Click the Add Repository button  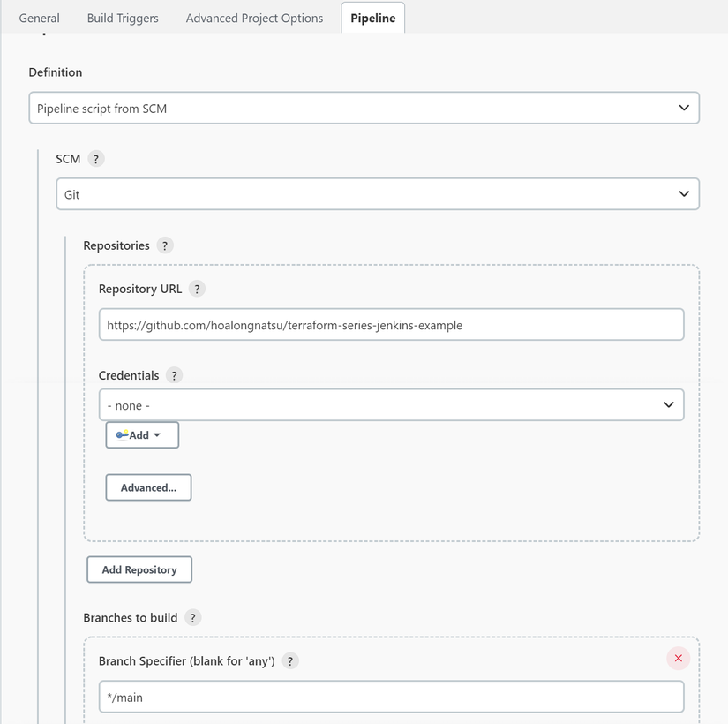[x=139, y=569]
